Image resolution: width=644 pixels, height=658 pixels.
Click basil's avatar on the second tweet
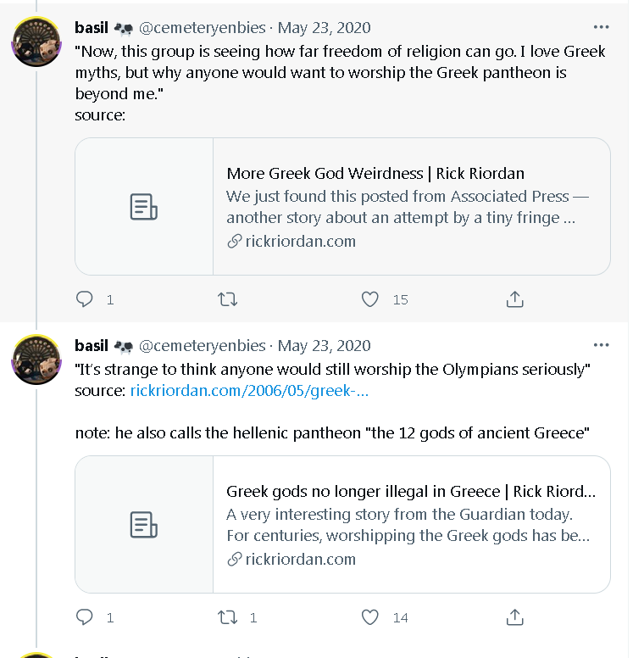tap(36, 358)
